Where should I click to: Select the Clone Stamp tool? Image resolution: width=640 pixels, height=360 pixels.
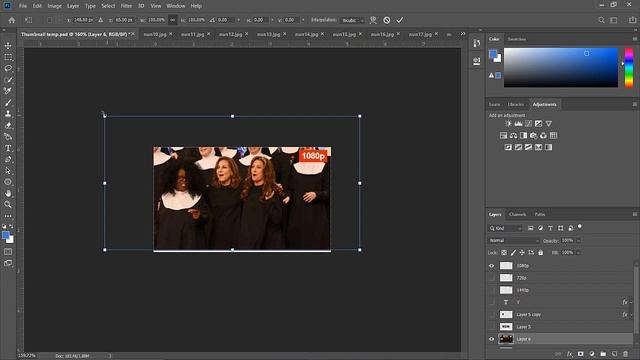(8, 113)
